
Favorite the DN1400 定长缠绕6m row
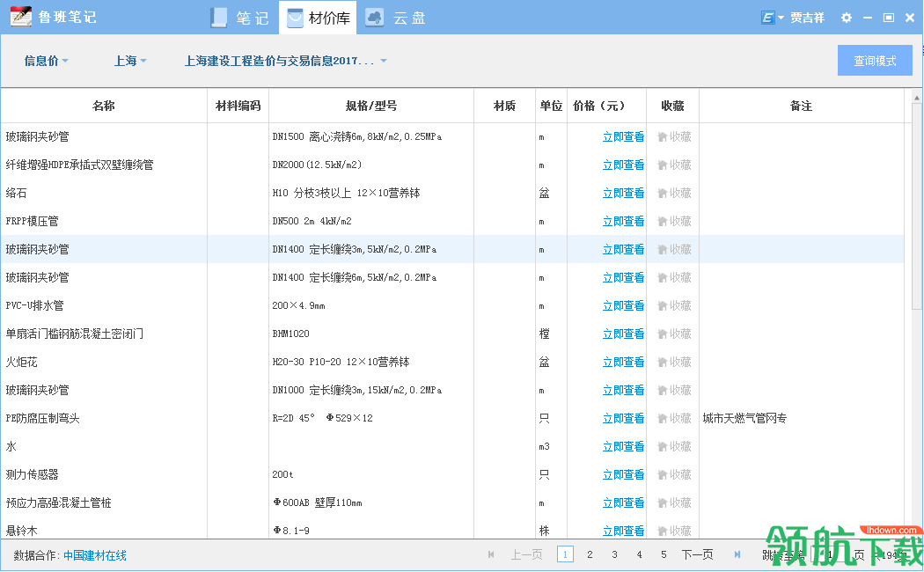[x=674, y=277]
